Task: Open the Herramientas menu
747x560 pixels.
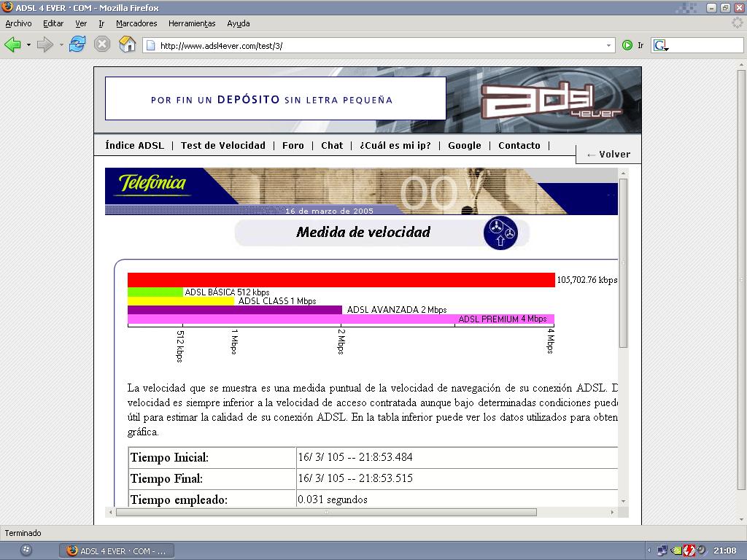Action: [192, 23]
